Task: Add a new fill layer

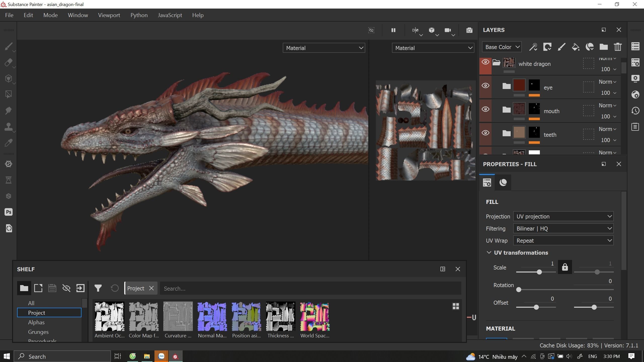Action: (576, 47)
